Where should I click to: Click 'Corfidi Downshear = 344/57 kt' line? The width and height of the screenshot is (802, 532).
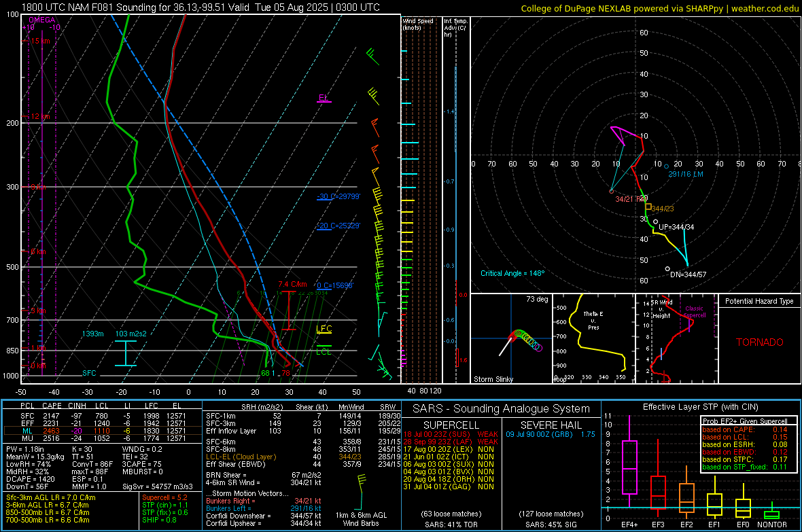tap(264, 516)
